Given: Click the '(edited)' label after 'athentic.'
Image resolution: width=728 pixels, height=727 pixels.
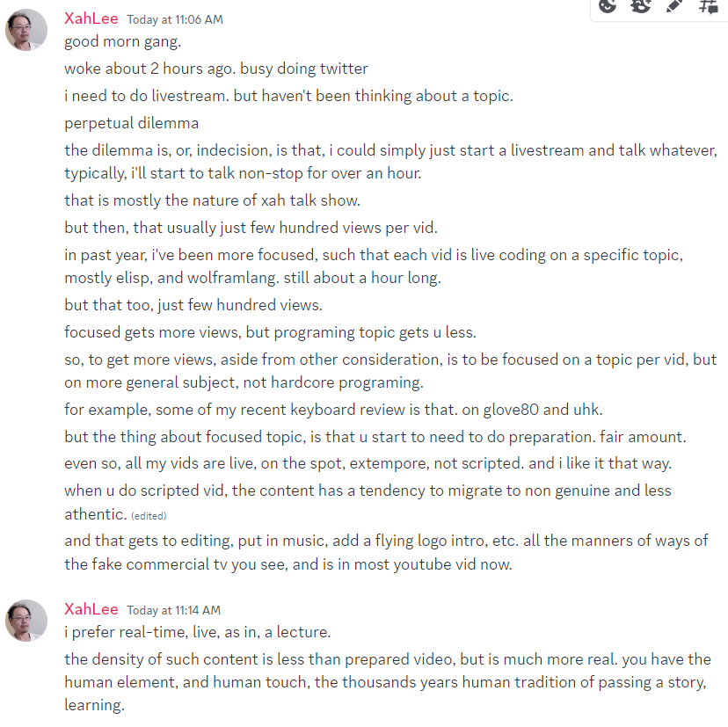Looking at the screenshot, I should coord(148,515).
